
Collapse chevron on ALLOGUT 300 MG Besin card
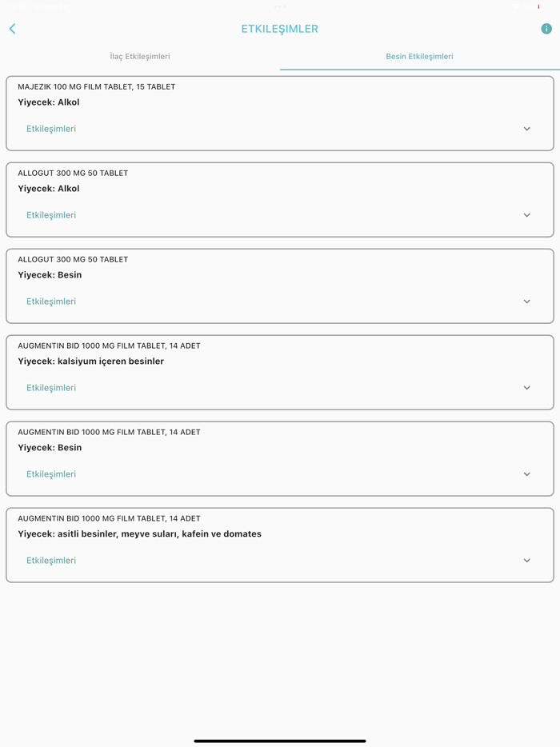tap(526, 302)
